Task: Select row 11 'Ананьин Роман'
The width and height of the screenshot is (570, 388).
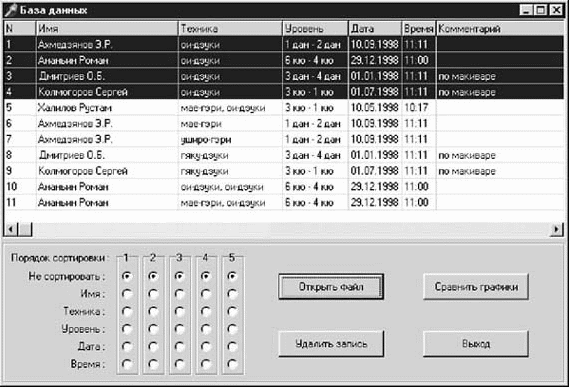Action: (284, 203)
